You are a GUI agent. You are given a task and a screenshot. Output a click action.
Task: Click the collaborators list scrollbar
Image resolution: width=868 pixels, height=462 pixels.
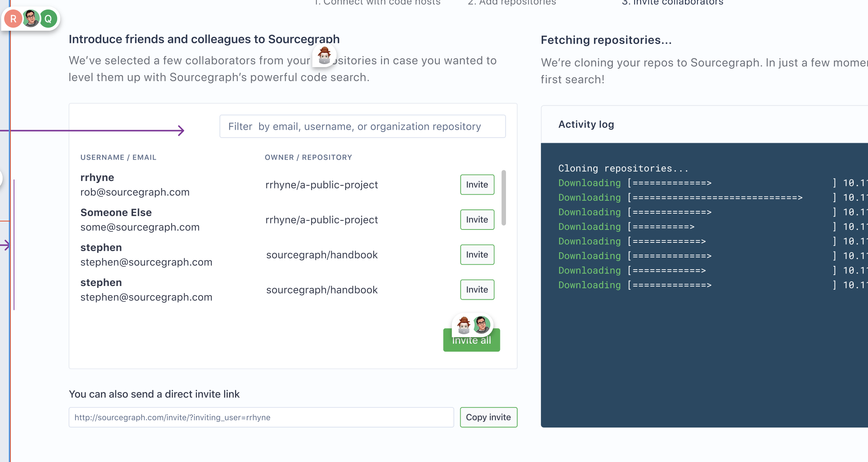[x=504, y=198]
